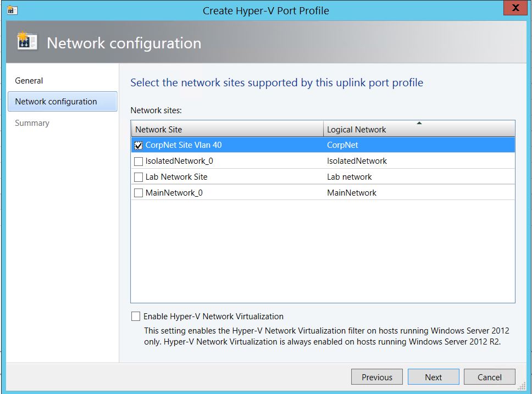
Task: Enable the MainNetwork_0 network site checkbox
Action: [x=138, y=193]
